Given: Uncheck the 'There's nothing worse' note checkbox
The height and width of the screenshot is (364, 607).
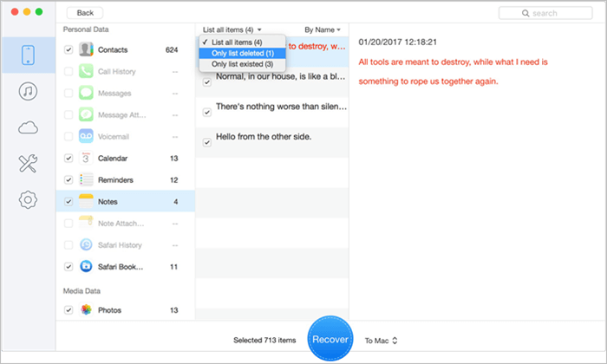Looking at the screenshot, I should (207, 112).
